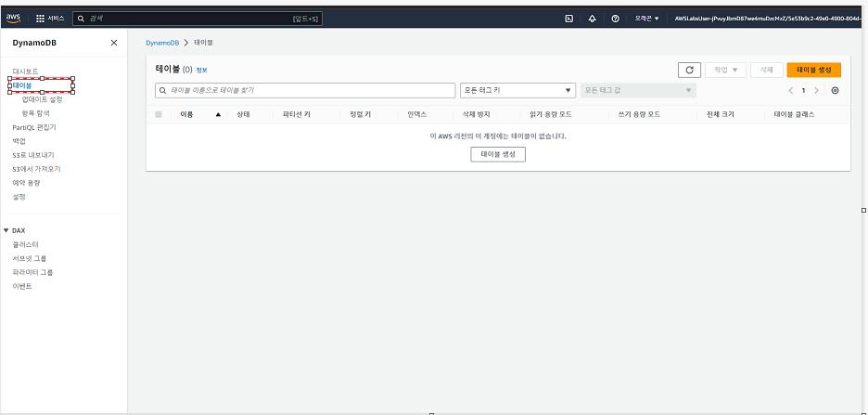The image size is (868, 415).
Task: Open the 정보 info link
Action: (201, 71)
